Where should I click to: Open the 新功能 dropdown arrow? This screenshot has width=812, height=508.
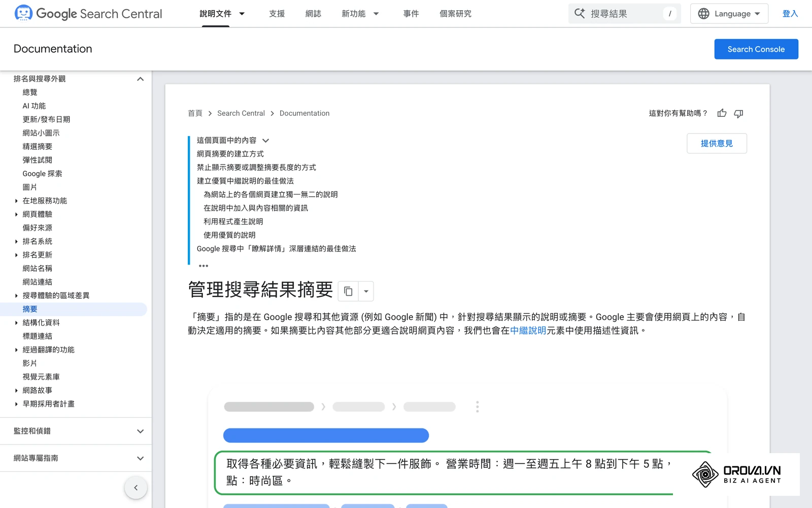376,14
